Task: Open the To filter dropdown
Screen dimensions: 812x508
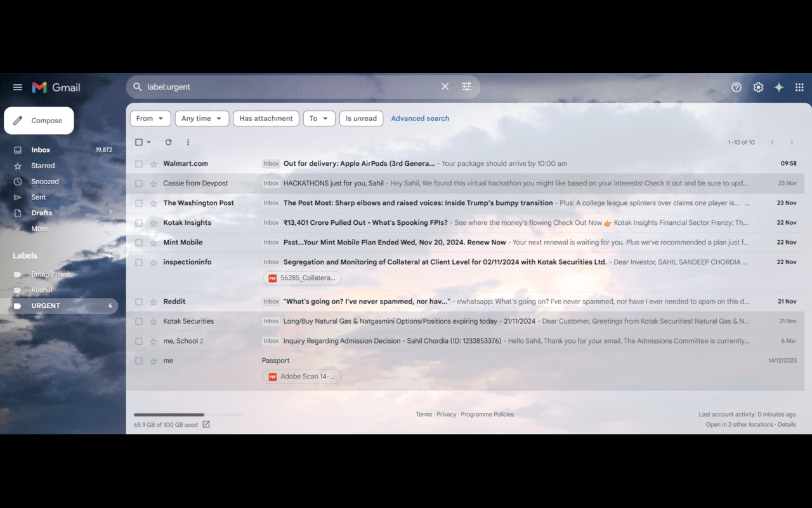Action: click(319, 119)
